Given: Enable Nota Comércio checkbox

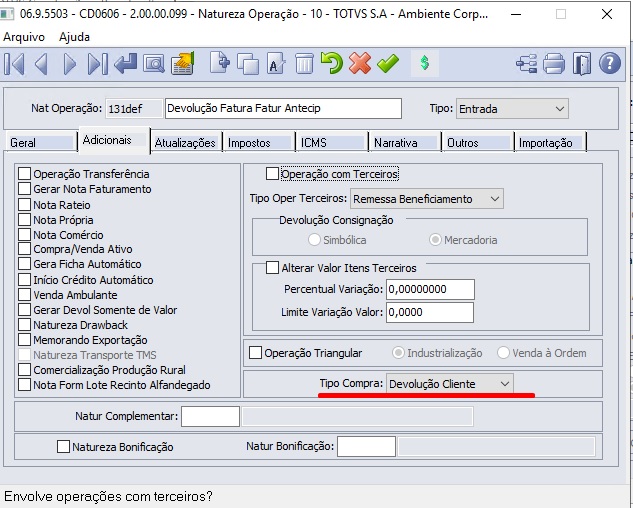Looking at the screenshot, I should (25, 235).
